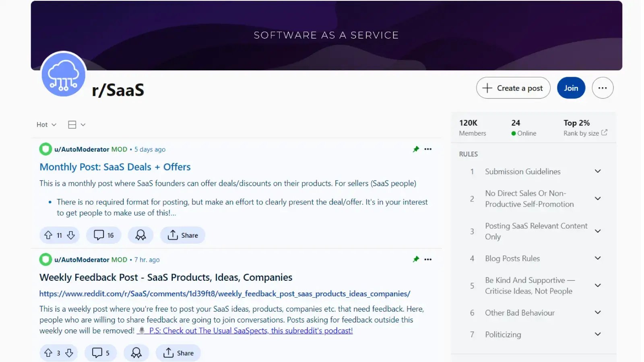Screen dimensions: 644x362
Task: Downvote the Weekly Feedback Post
Action: 69,353
